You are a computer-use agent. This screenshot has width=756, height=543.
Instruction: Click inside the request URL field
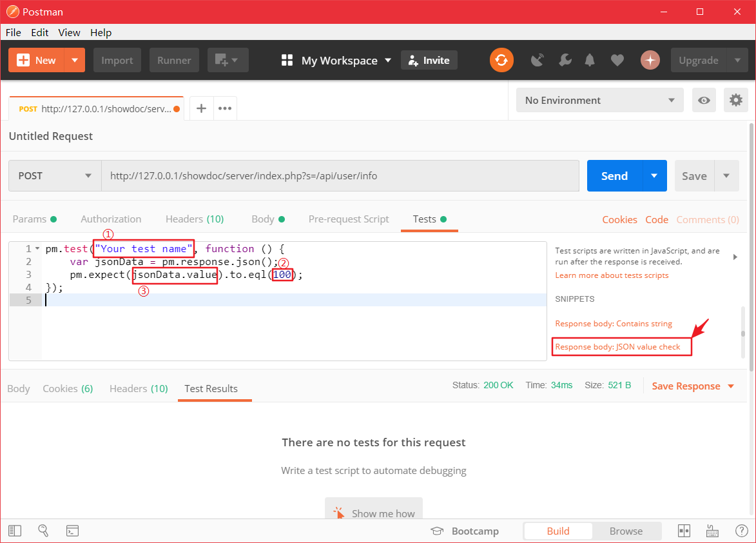(322, 175)
